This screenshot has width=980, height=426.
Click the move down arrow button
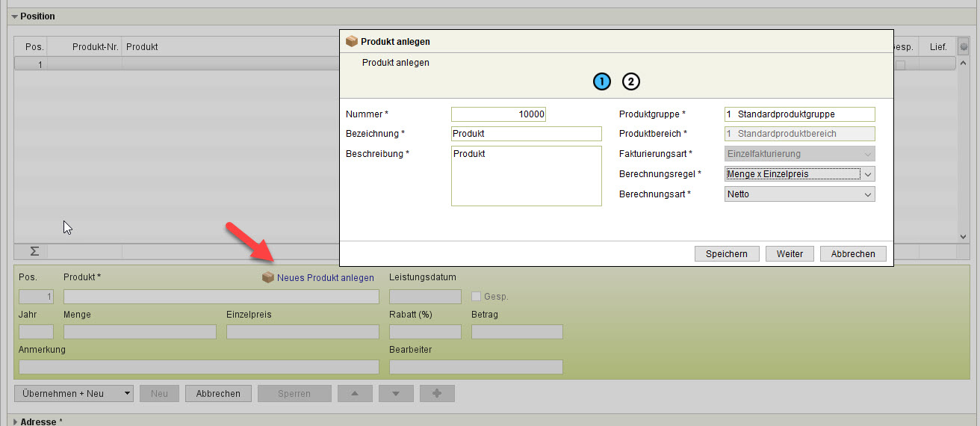pyautogui.click(x=396, y=393)
